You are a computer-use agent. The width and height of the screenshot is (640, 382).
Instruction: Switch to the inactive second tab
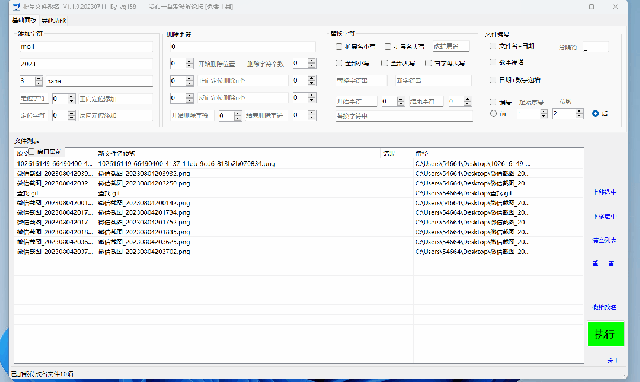53,20
